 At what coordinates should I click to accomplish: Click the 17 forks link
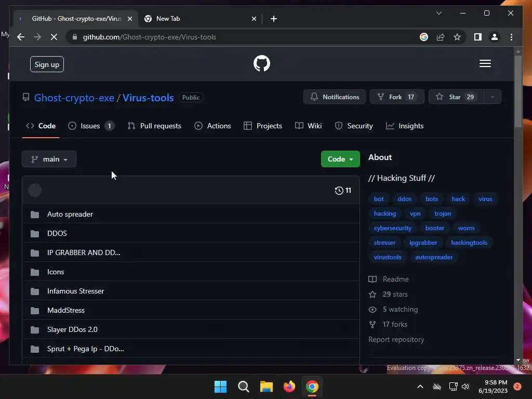(388, 324)
